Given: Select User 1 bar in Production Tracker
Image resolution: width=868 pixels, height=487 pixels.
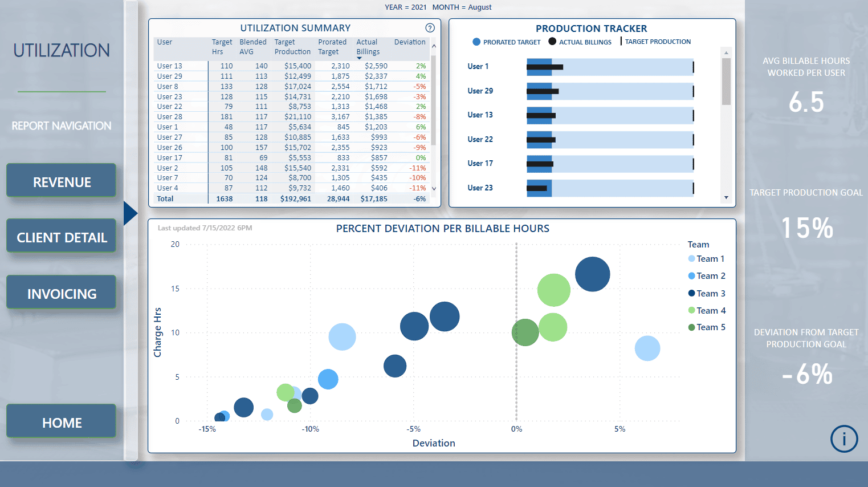Looking at the screenshot, I should (610, 67).
